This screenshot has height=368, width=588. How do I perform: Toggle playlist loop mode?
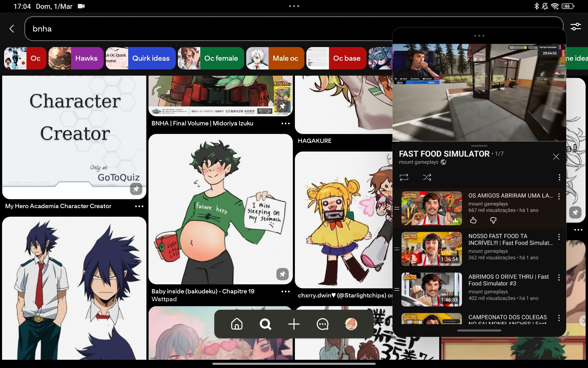(404, 177)
